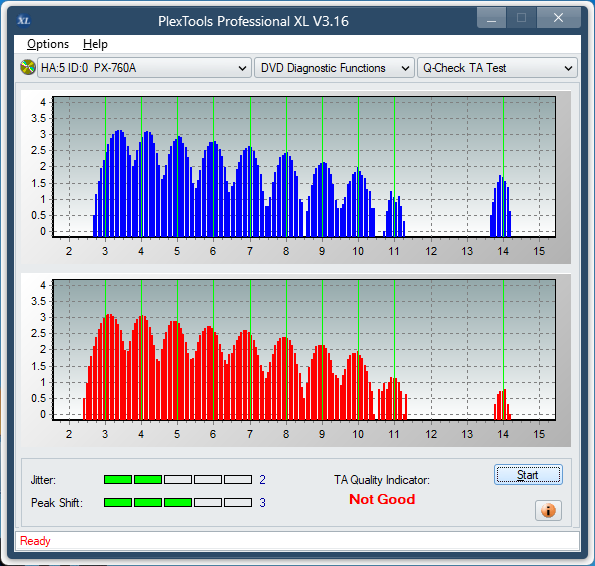Click the Not Good quality indicator text

[382, 499]
